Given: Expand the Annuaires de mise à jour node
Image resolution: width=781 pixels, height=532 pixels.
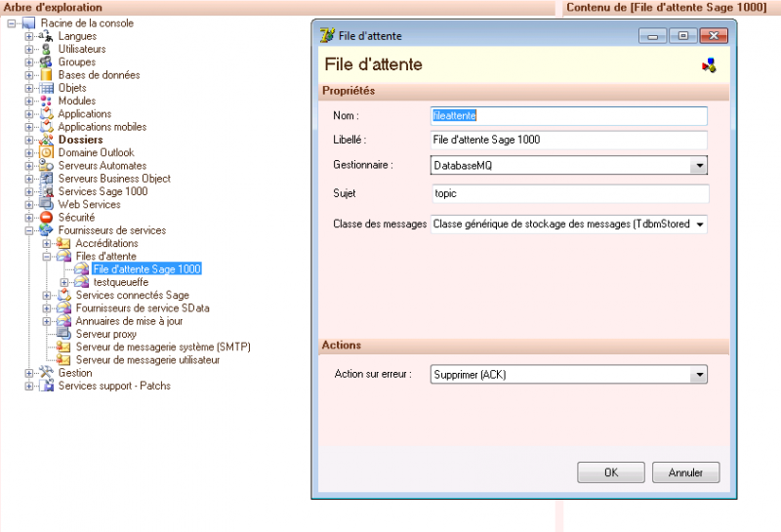Looking at the screenshot, I should 46,321.
